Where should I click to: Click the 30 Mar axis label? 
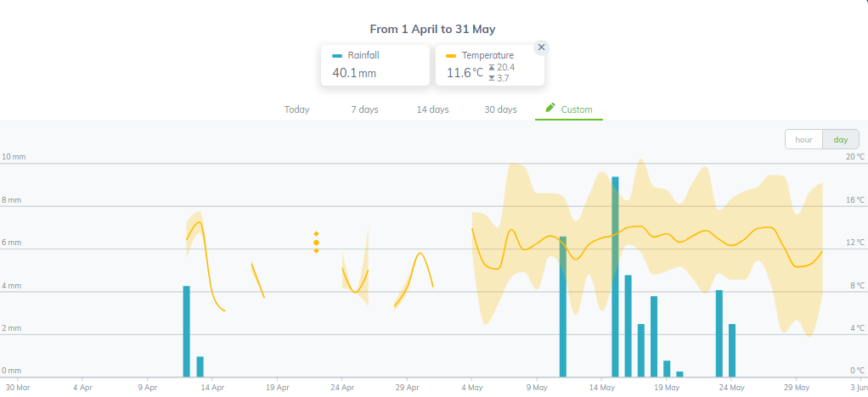click(17, 388)
